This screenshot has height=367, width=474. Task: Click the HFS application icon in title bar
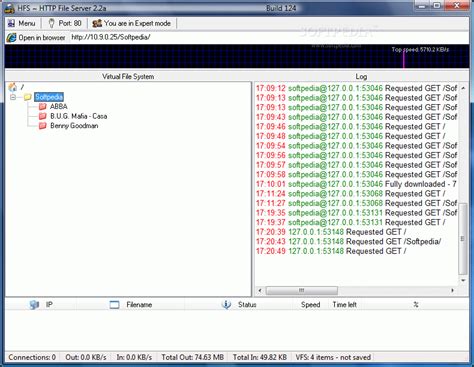point(9,8)
